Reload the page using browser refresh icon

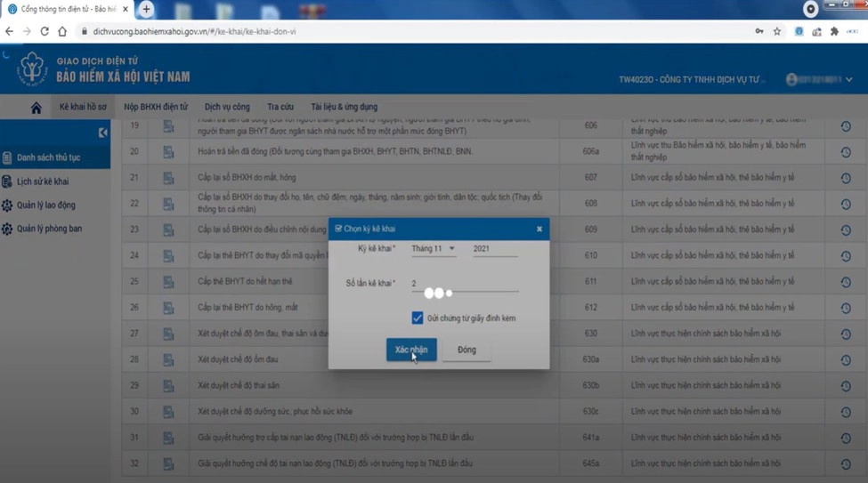pos(45,31)
